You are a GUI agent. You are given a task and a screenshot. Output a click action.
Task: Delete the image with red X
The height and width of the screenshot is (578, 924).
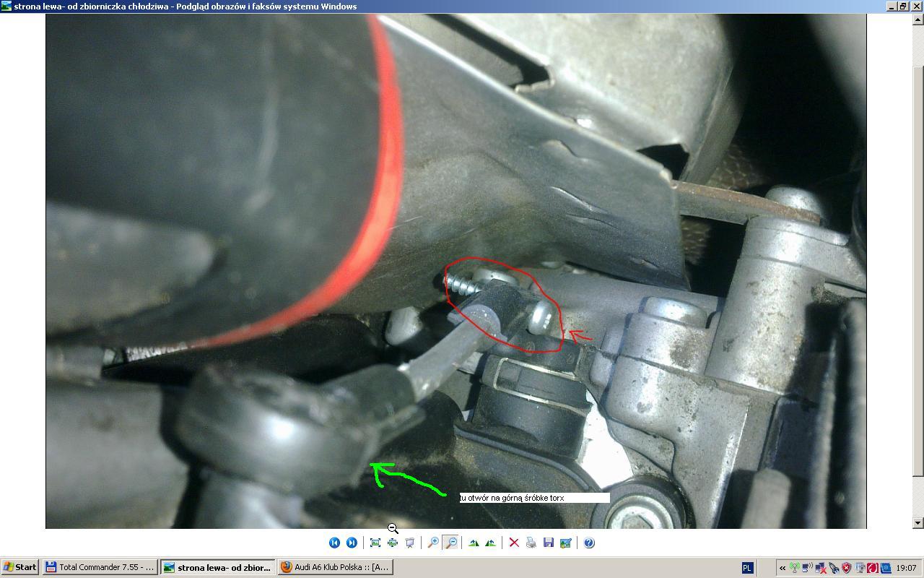coord(514,543)
